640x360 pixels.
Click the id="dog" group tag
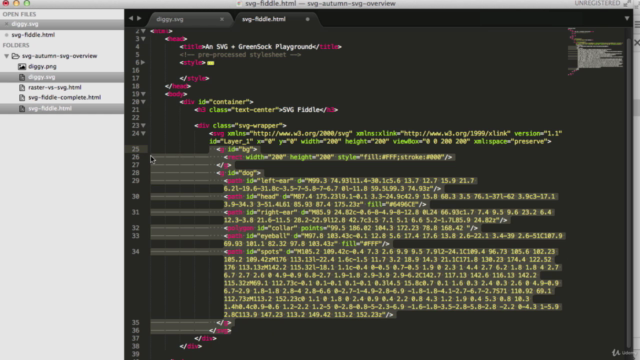click(239, 173)
